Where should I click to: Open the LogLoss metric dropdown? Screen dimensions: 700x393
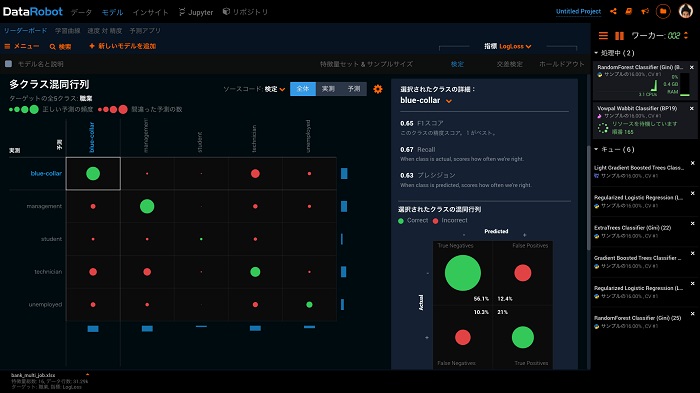515,46
